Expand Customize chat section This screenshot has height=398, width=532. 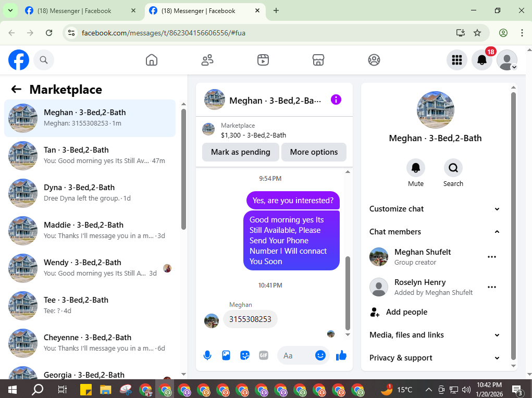tap(434, 209)
